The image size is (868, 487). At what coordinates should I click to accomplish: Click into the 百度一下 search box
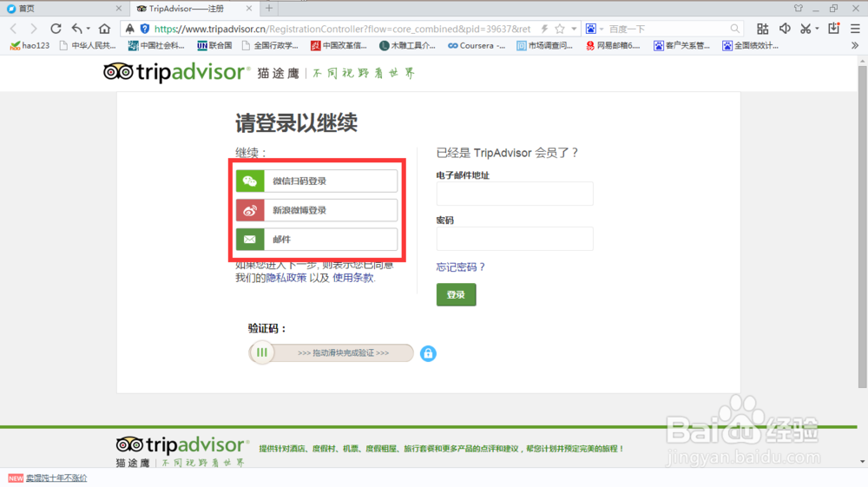pyautogui.click(x=667, y=29)
